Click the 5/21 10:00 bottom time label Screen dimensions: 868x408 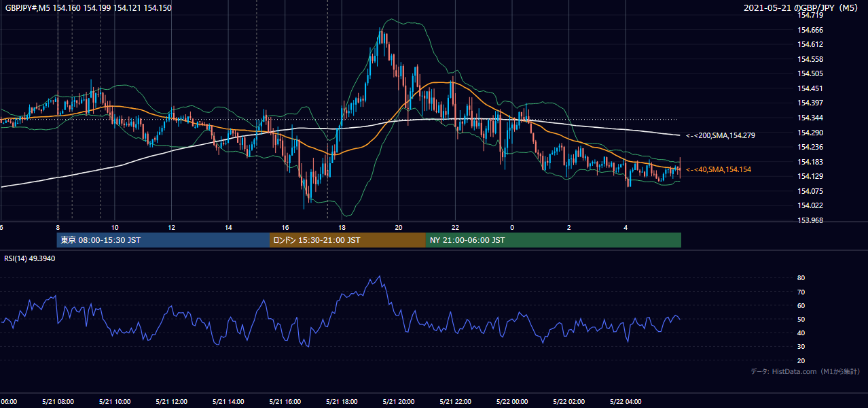[x=115, y=401]
